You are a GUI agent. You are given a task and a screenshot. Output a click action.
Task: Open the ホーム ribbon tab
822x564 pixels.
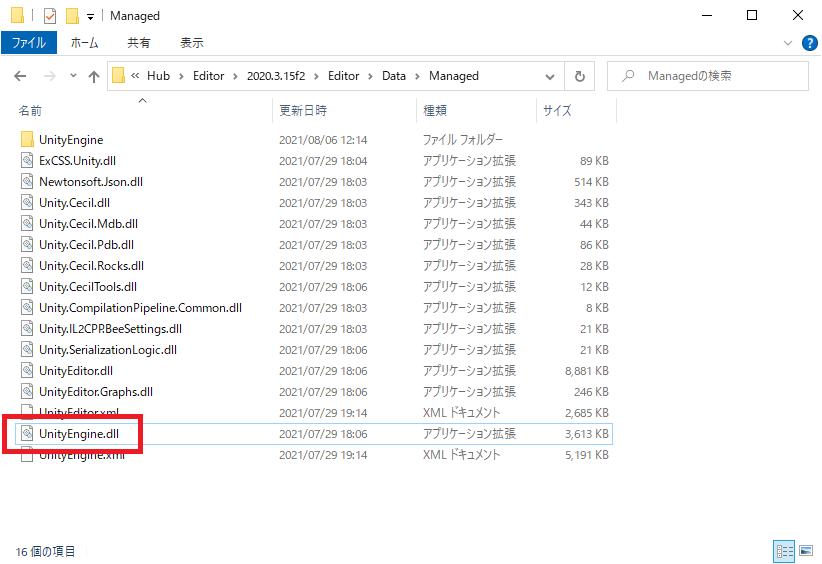tap(84, 43)
